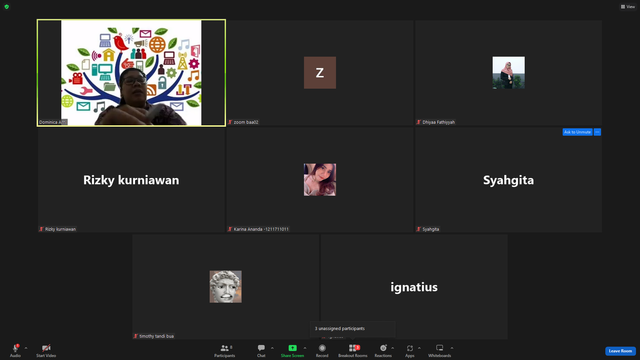The width and height of the screenshot is (640, 360).
Task: Open the Chat panel
Action: point(261,350)
